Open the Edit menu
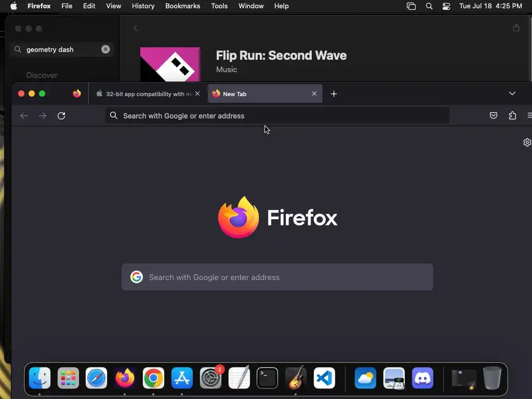The image size is (532, 399). [89, 6]
